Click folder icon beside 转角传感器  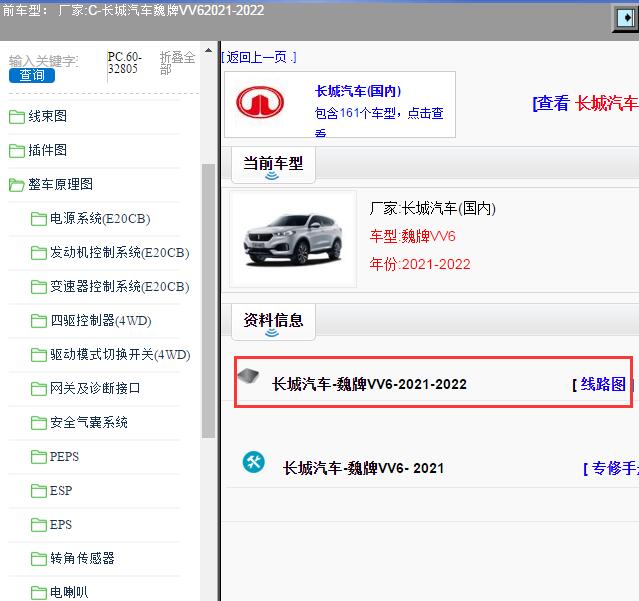click(39, 559)
